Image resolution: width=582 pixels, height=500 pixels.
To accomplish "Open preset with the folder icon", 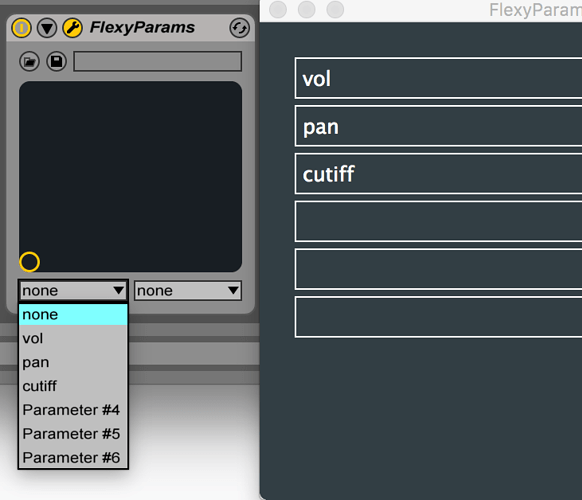I will point(29,61).
